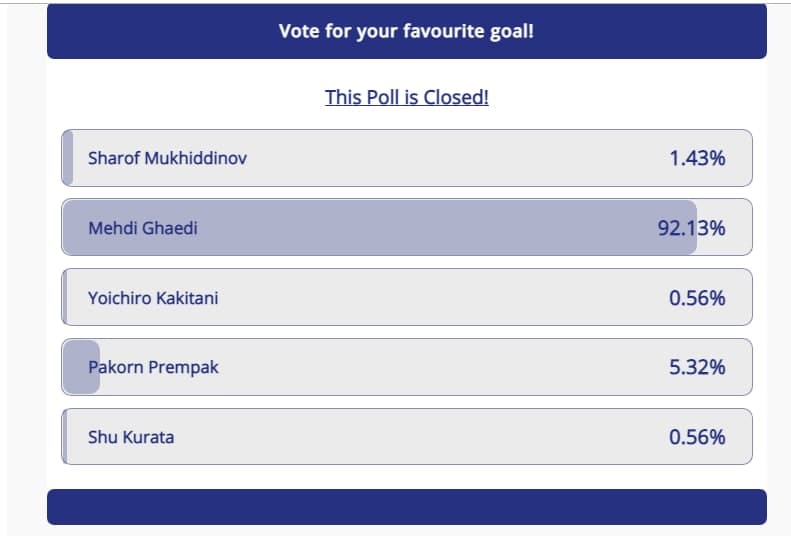Click the 0.56% result for Yoichiro Kakitani
This screenshot has width=791, height=536.
[x=697, y=298]
